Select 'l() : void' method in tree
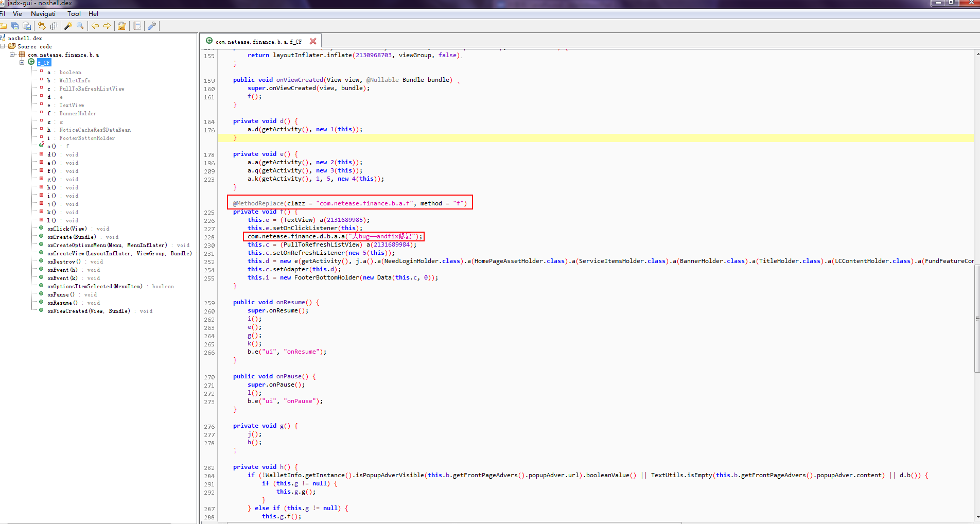 pos(63,220)
